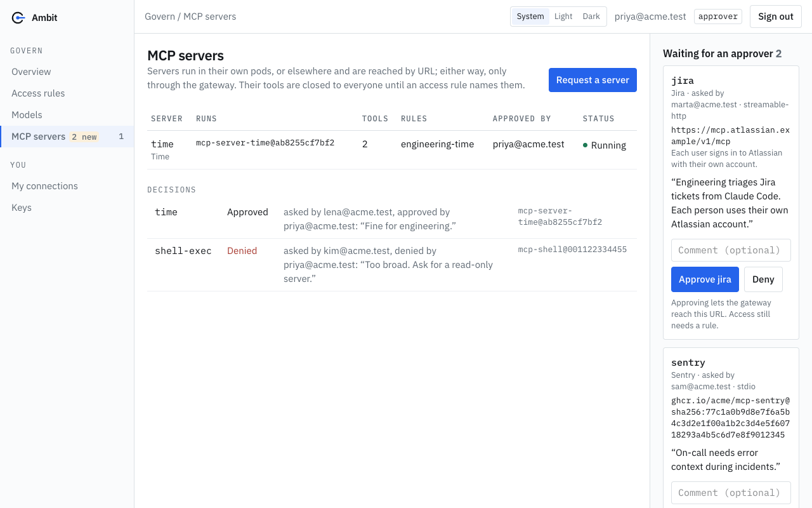Viewport: 812px width, 508px height.
Task: Click the Status column header
Action: point(599,119)
